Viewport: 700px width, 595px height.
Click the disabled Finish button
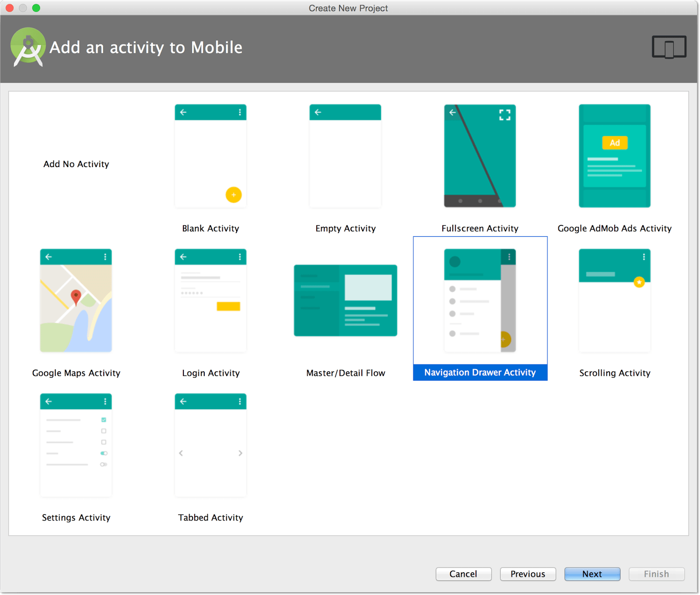coord(656,574)
